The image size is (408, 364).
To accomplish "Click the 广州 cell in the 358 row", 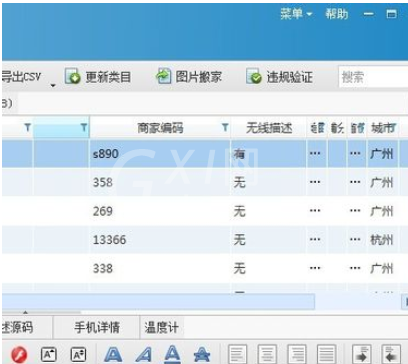I will click(382, 182).
